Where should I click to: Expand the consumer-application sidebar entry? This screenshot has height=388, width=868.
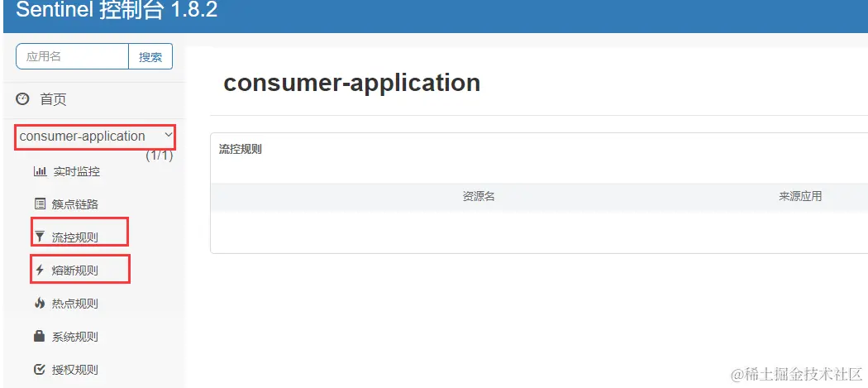83,137
